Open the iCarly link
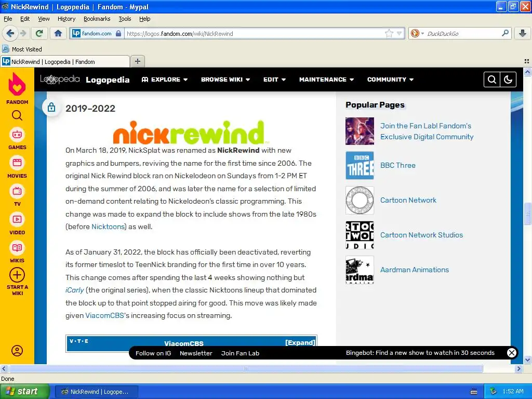Image resolution: width=532 pixels, height=399 pixels. click(75, 290)
